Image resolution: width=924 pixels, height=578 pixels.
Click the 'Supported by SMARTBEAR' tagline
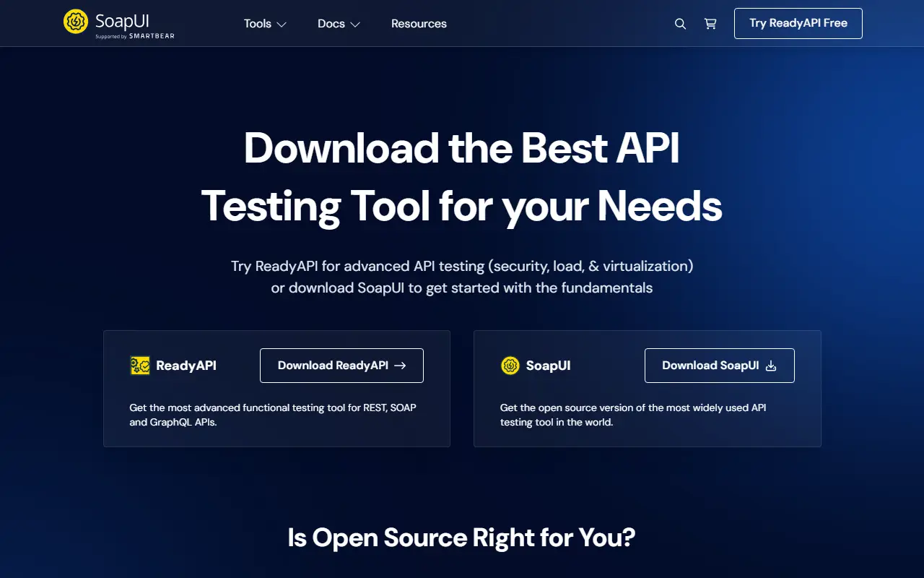tap(135, 36)
